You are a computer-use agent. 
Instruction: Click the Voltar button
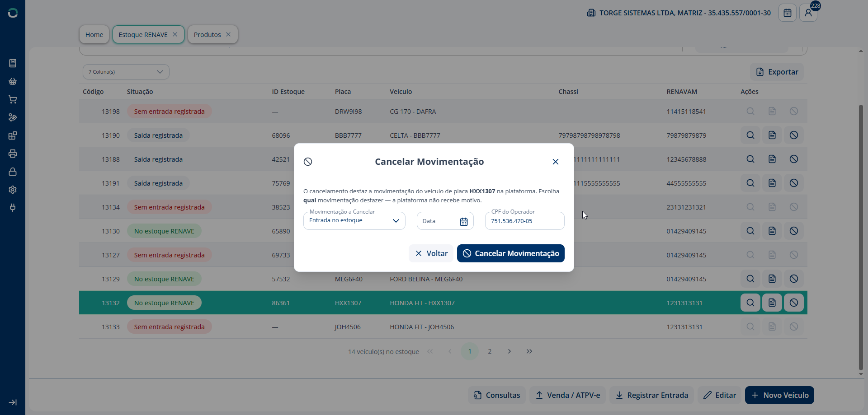pos(431,253)
